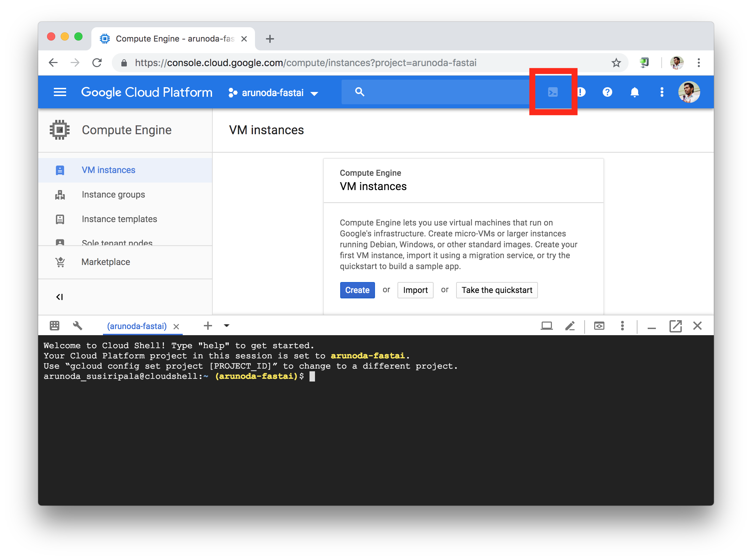Click the Take the quickstart button
This screenshot has height=560, width=752.
497,290
